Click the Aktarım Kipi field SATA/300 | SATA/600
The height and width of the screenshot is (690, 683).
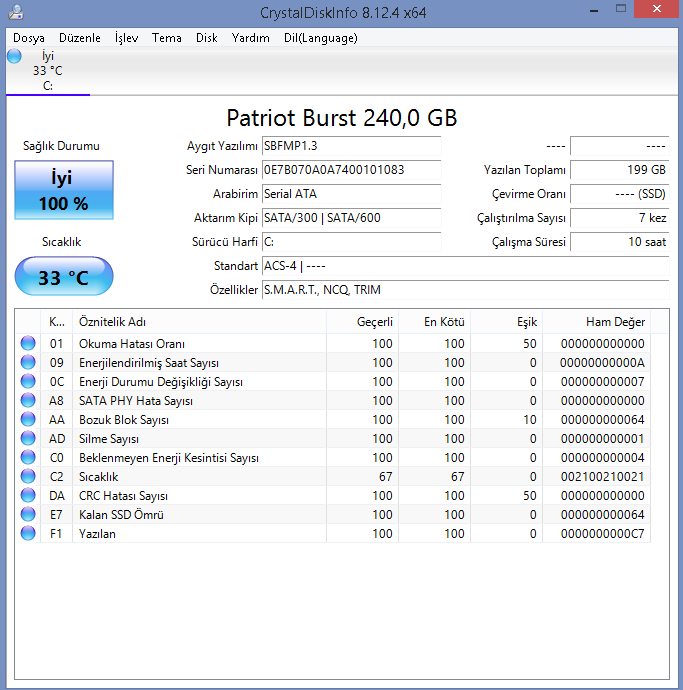click(351, 218)
